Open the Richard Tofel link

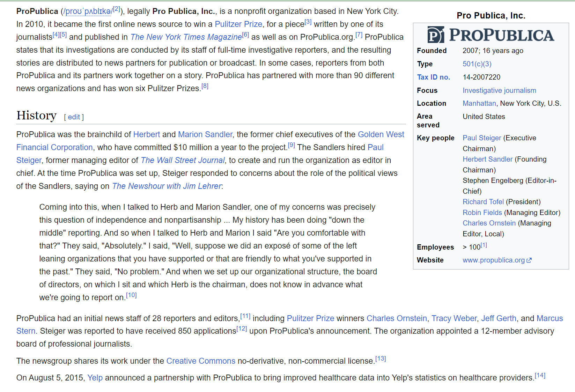pos(483,202)
